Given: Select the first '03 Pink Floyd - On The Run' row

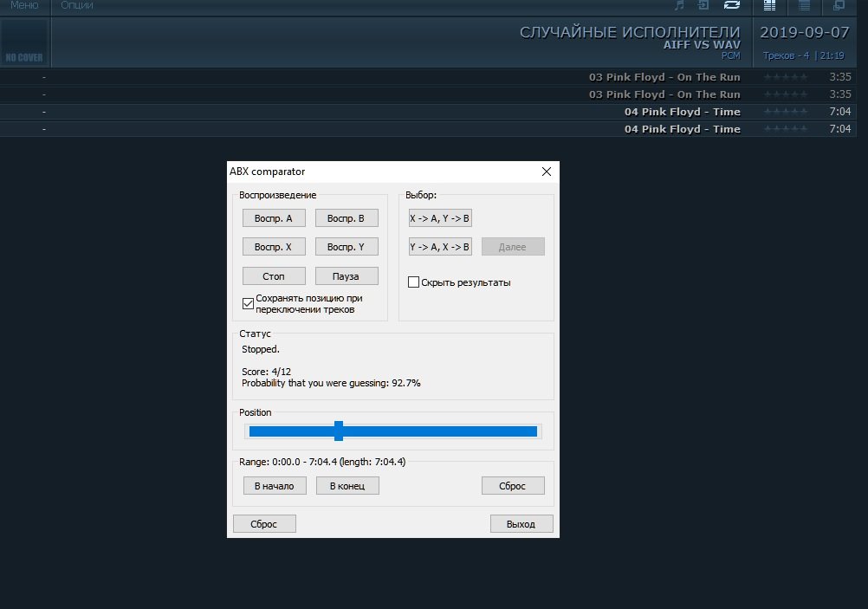Looking at the screenshot, I should tap(429, 77).
